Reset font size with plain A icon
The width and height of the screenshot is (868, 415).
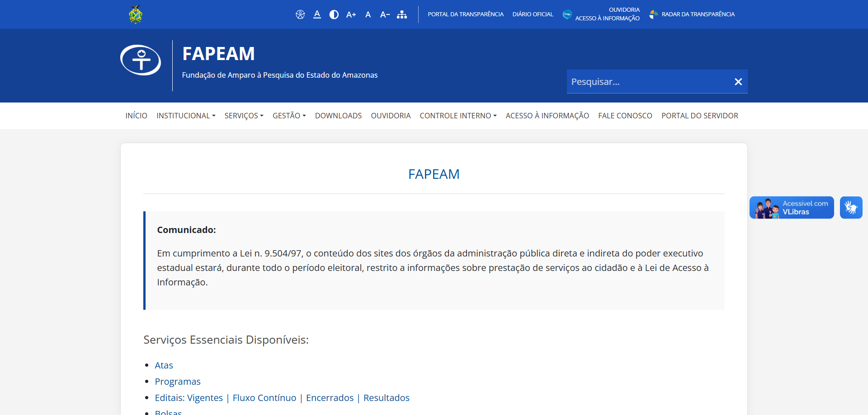click(368, 14)
